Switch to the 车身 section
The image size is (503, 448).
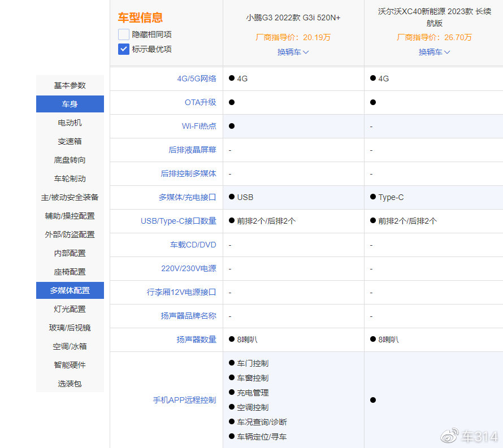(x=70, y=103)
